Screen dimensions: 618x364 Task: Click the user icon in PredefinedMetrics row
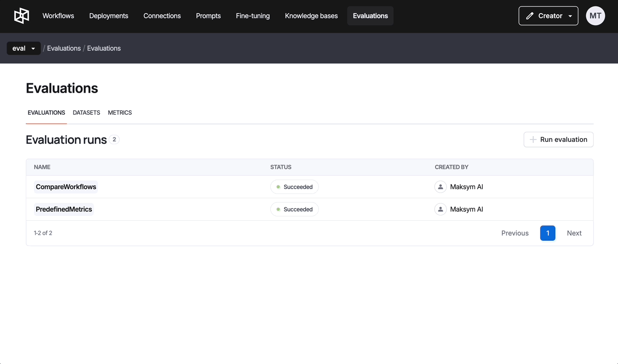tap(440, 209)
